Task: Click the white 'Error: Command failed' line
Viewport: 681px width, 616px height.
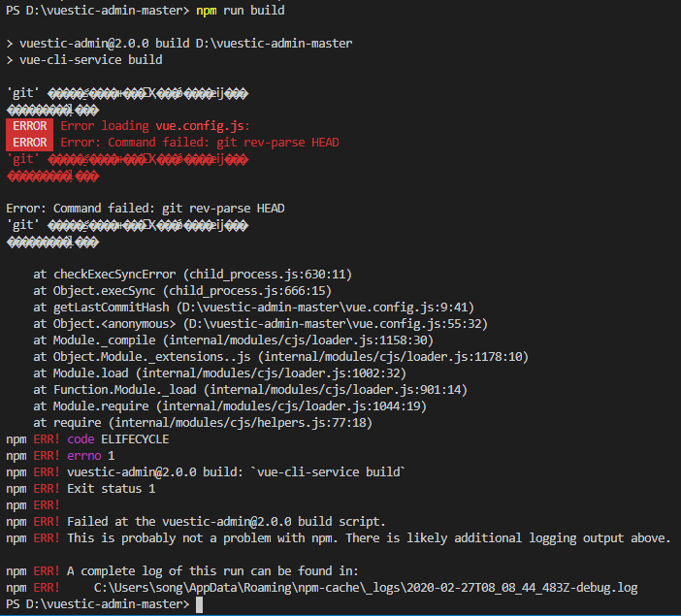Action: [146, 209]
